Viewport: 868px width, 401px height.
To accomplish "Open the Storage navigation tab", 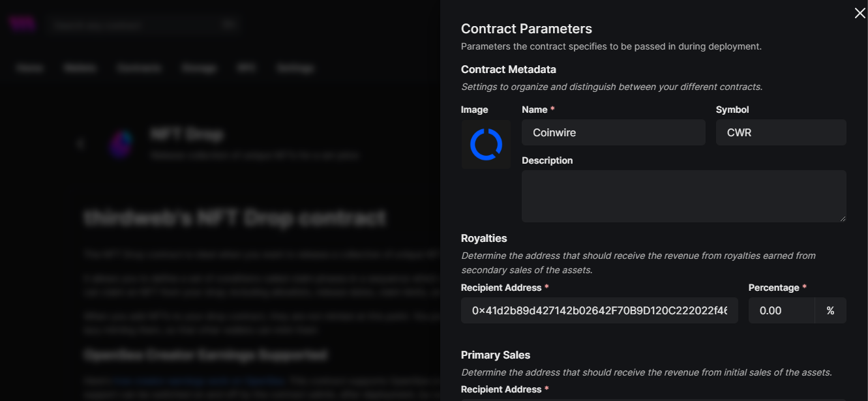I will click(x=199, y=68).
